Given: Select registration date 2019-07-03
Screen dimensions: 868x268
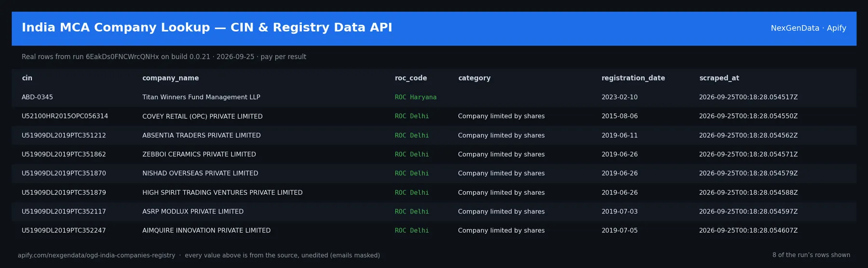Looking at the screenshot, I should click(619, 211).
